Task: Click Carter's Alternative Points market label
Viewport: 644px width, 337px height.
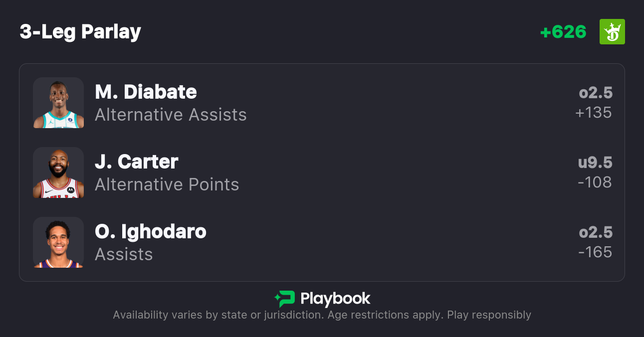Action: coord(167,184)
